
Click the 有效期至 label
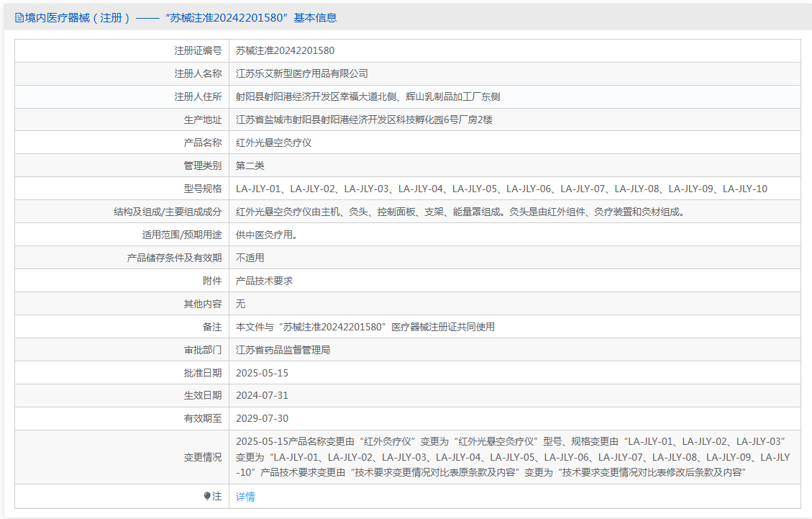point(203,418)
